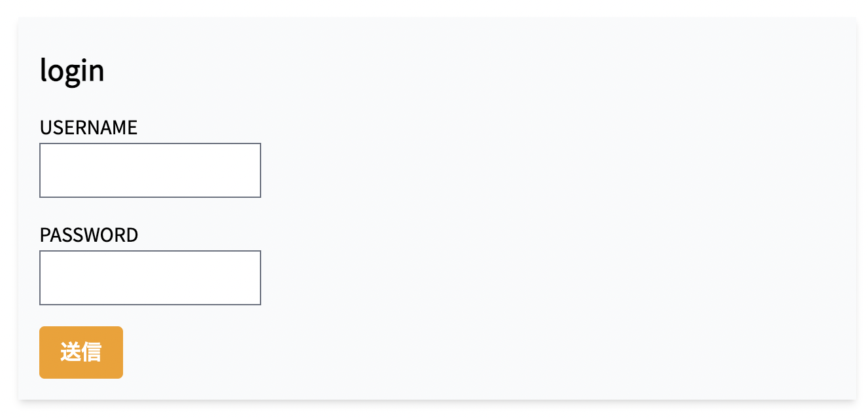Click the label above the second text box
Viewport: 868px width, 418px height.
point(89,235)
